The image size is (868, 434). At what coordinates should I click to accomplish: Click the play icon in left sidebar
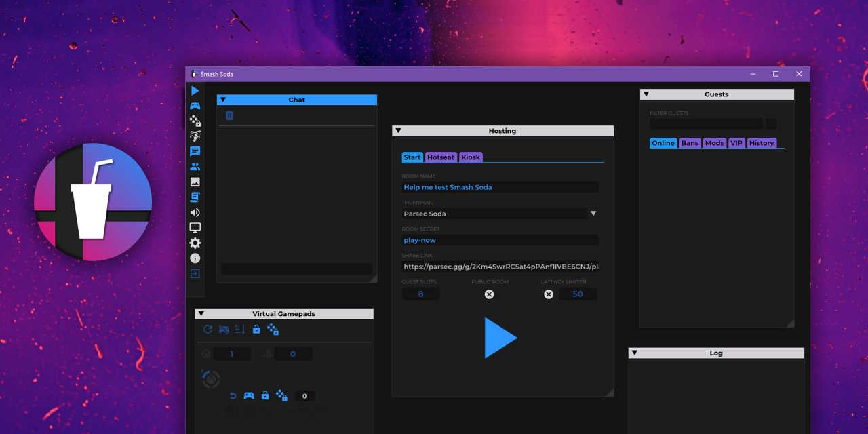tap(195, 91)
